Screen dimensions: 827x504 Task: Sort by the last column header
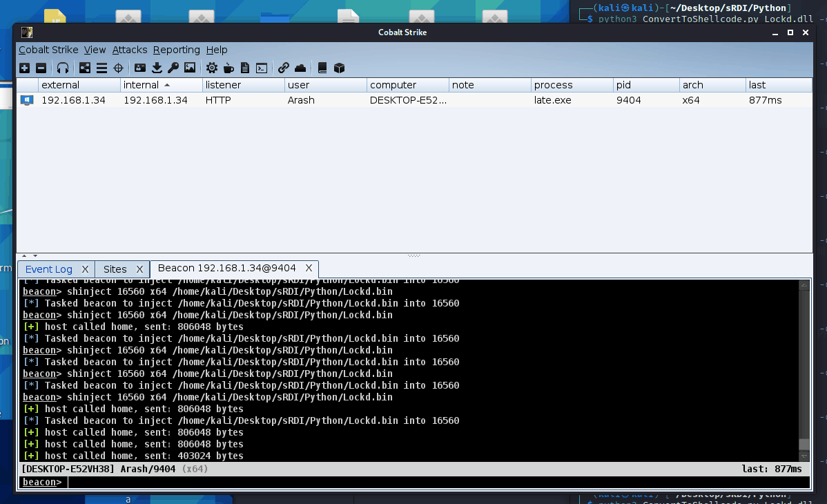coord(779,85)
